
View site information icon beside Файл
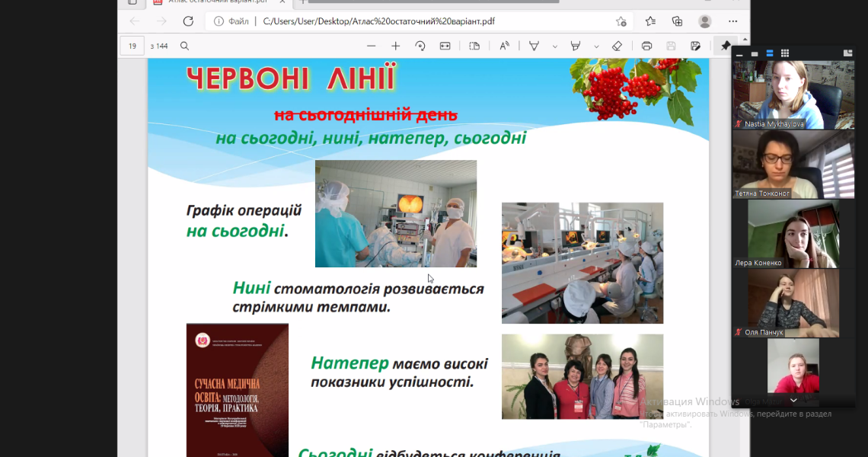pos(219,21)
